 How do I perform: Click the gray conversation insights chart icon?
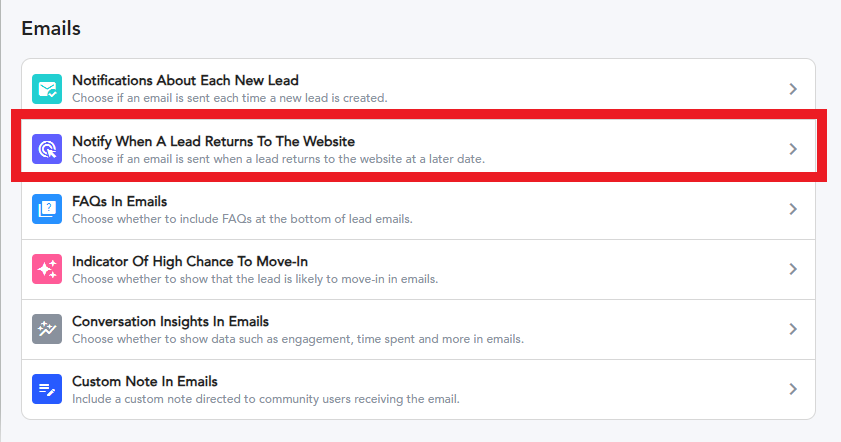[47, 329]
